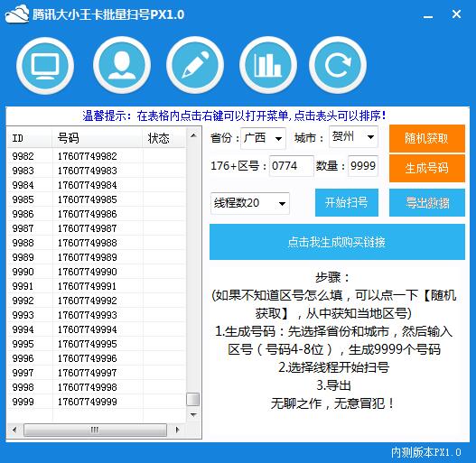The image size is (476, 463).
Task: Open the bar chart statistics icon
Action: (x=268, y=65)
